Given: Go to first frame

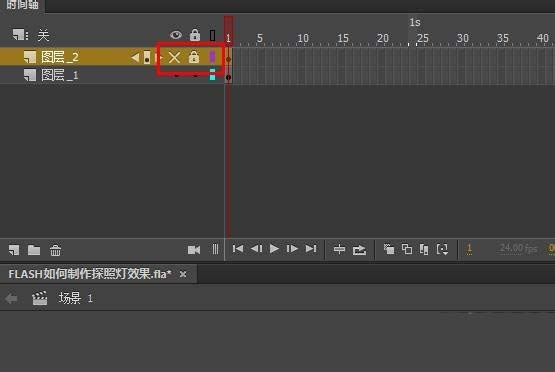Looking at the screenshot, I should click(x=238, y=249).
